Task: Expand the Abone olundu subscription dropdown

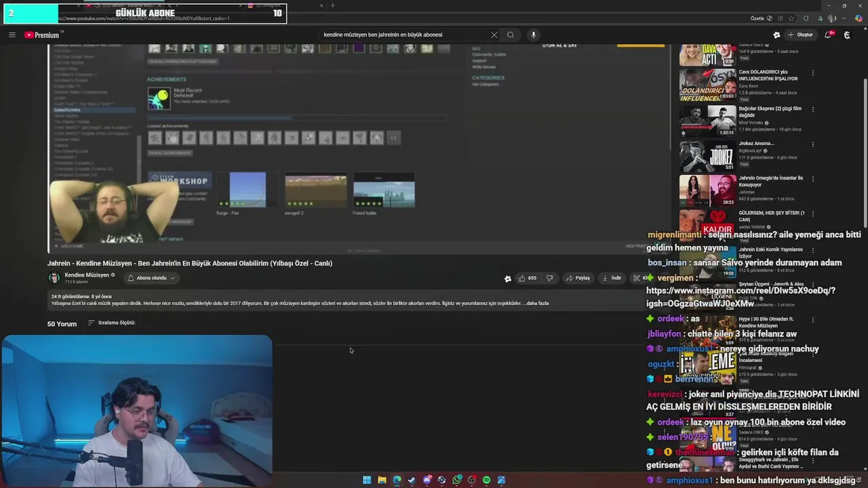Action: (x=152, y=278)
